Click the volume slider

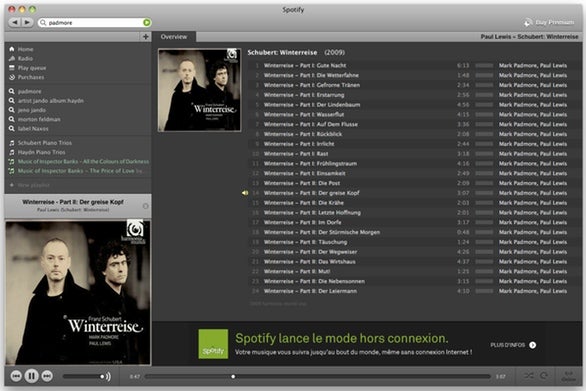point(82,376)
